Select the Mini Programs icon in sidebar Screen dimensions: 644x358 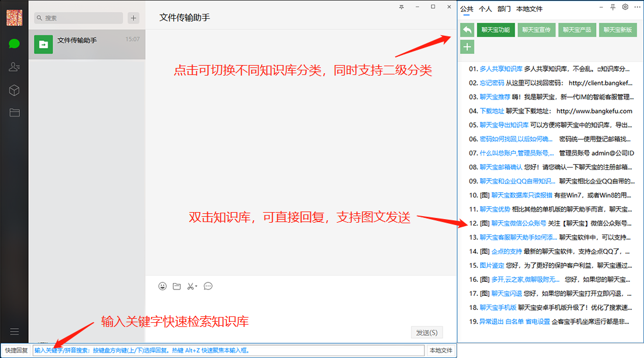[x=14, y=90]
